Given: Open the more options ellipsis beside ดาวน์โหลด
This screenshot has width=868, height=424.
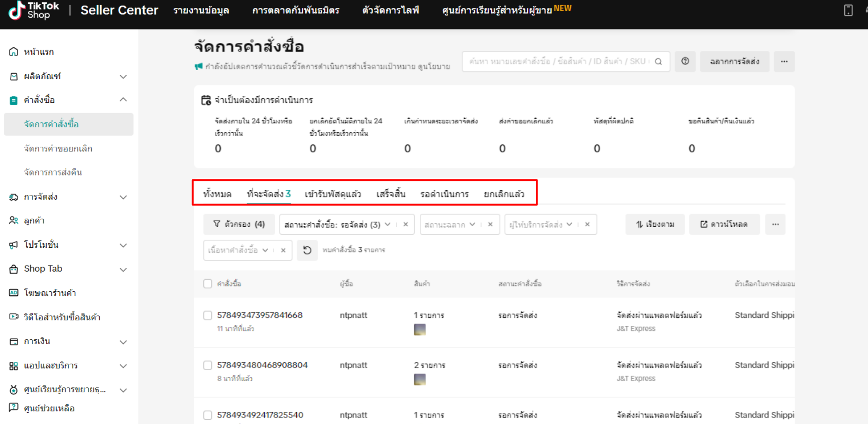Looking at the screenshot, I should pos(775,224).
